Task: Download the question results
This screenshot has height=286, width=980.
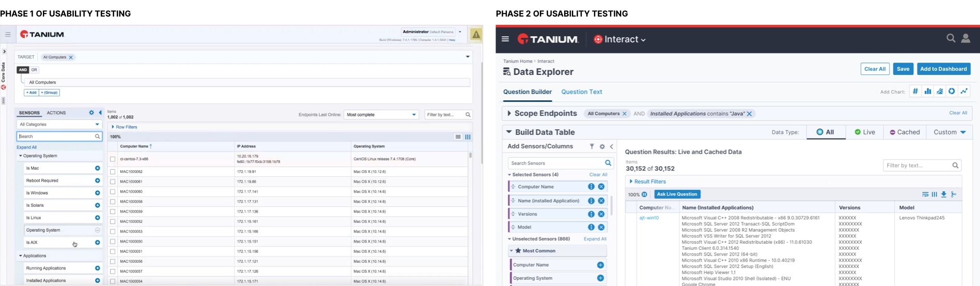Action: [944, 194]
